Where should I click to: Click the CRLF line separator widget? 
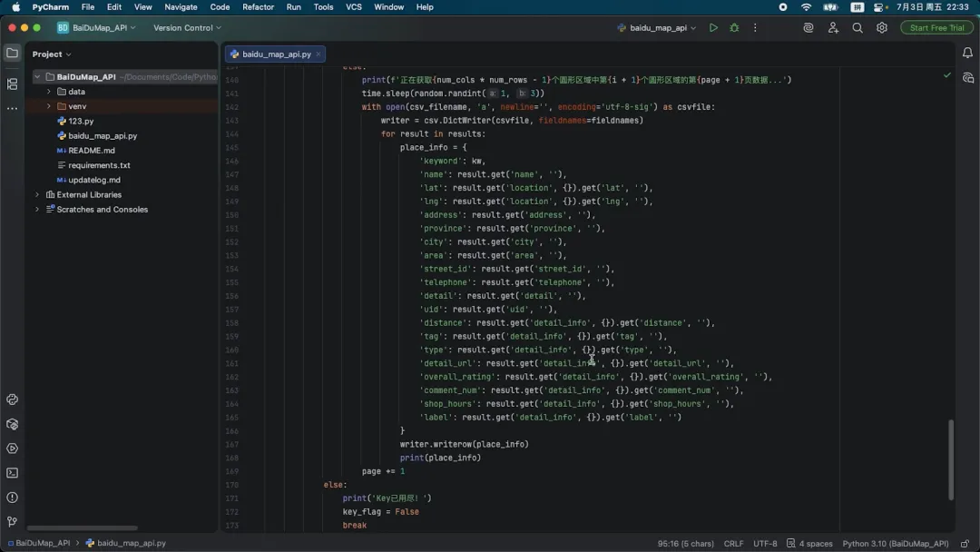click(733, 543)
